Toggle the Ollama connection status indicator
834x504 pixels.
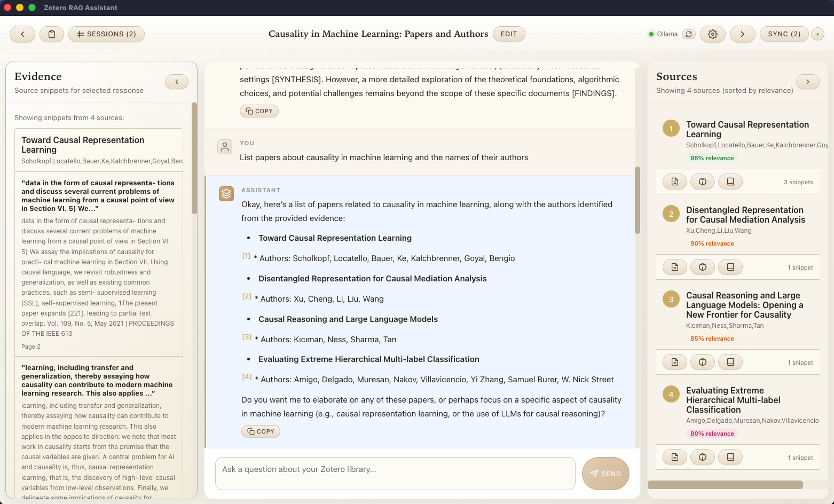click(x=651, y=34)
